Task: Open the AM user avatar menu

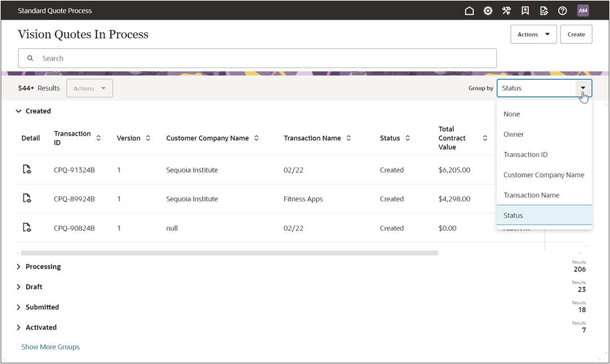Action: click(x=583, y=10)
